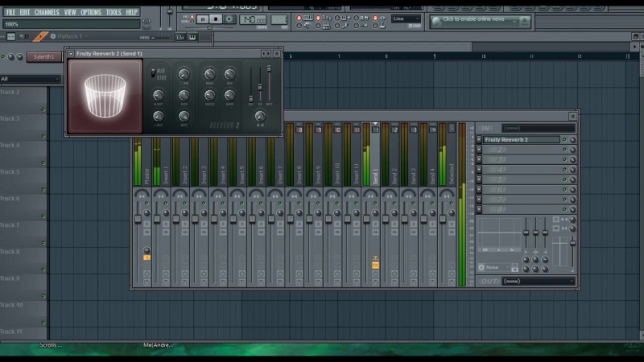Click the BASS knob in Reeverb 2

[x=209, y=74]
